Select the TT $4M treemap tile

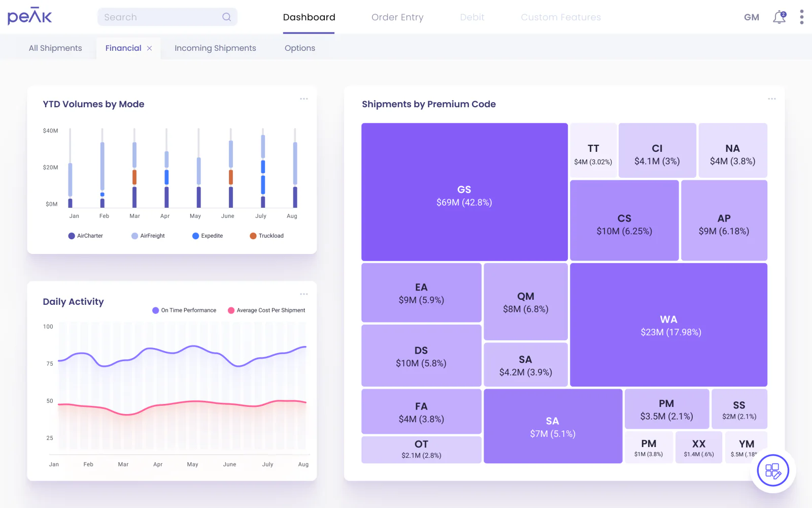click(x=593, y=150)
